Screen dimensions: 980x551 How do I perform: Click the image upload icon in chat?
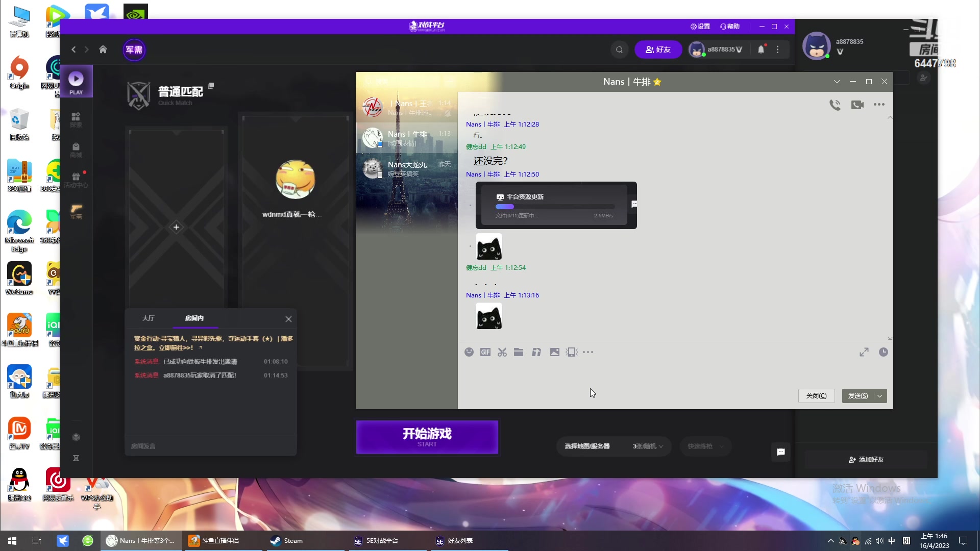point(555,353)
